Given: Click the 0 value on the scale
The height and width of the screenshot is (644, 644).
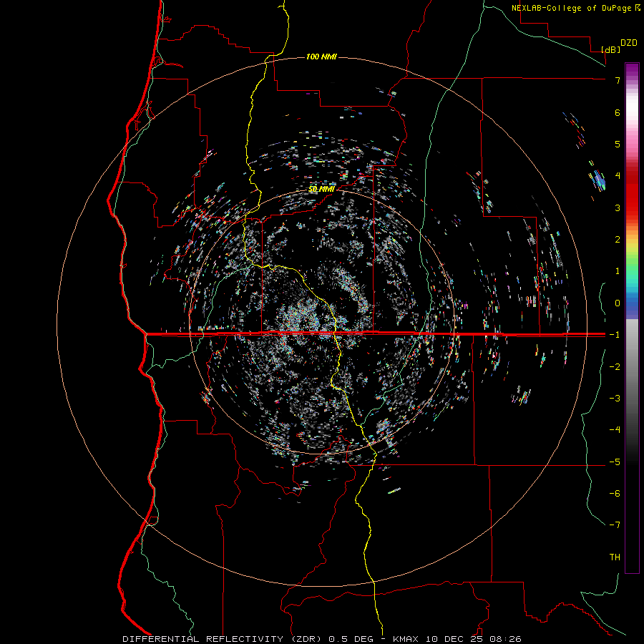Looking at the screenshot, I should pyautogui.click(x=618, y=303).
